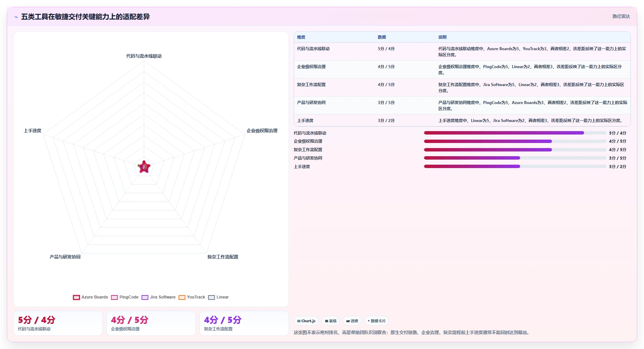Click description mentioning Azure Boards为5，YouTrack为3
The image size is (644, 349).
(x=532, y=52)
